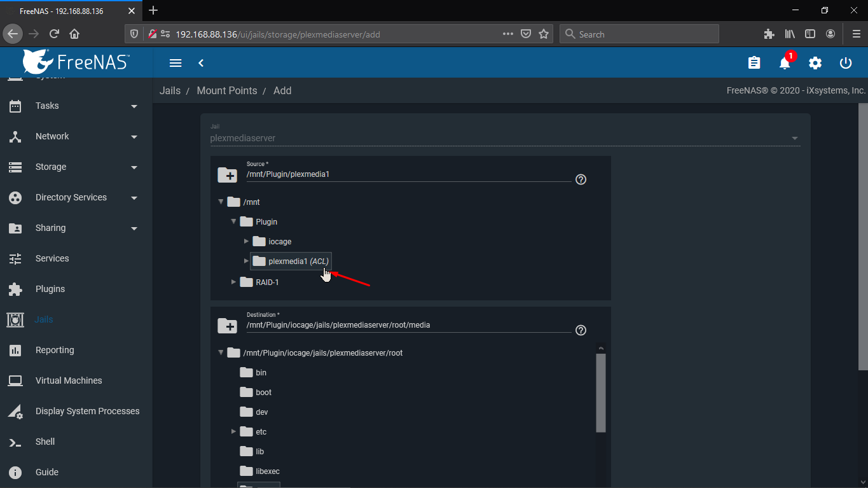This screenshot has height=488, width=868.
Task: Expand the Directory Services menu section
Action: click(134, 198)
